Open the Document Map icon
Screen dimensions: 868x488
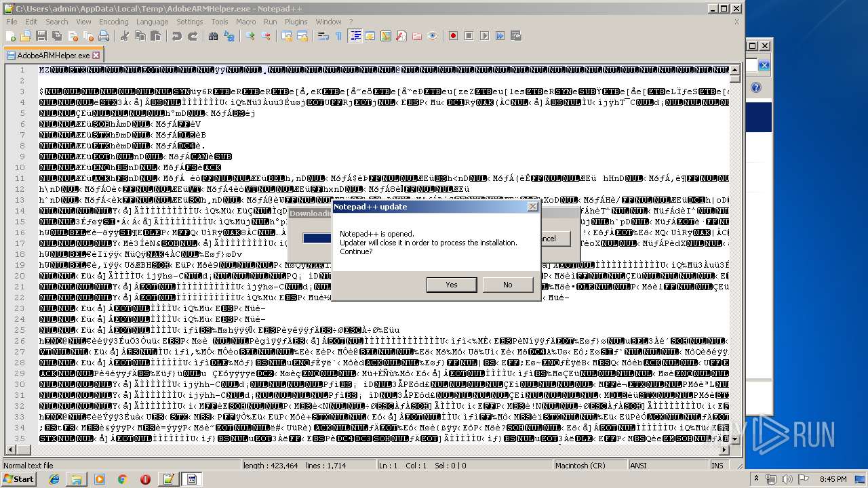pyautogui.click(x=385, y=36)
